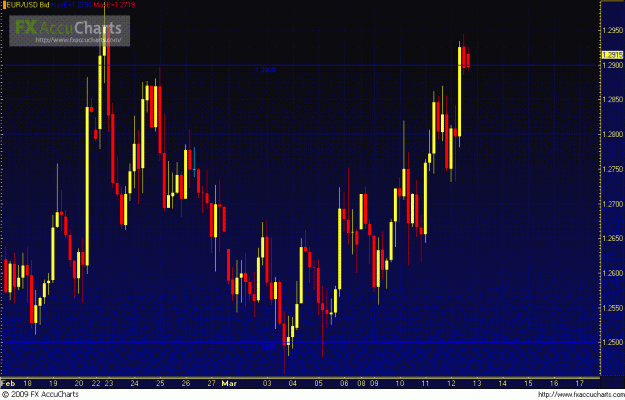Viewport: 625px width, 400px height.
Task: Click the 1.2500 value on the right price axis
Action: click(613, 343)
